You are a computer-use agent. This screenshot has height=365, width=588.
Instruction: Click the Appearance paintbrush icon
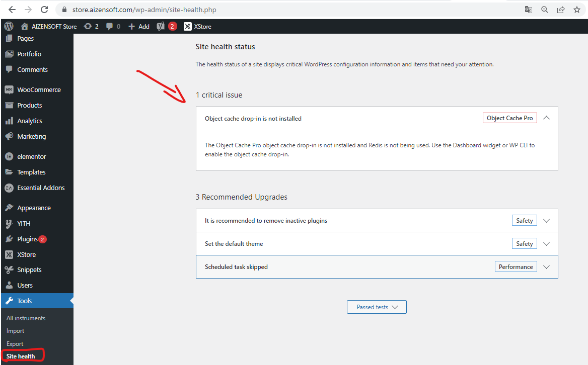[10, 208]
